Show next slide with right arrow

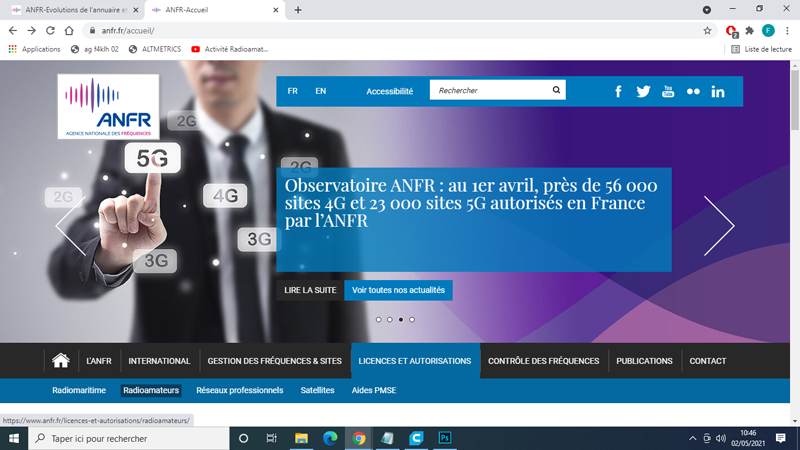click(x=719, y=226)
